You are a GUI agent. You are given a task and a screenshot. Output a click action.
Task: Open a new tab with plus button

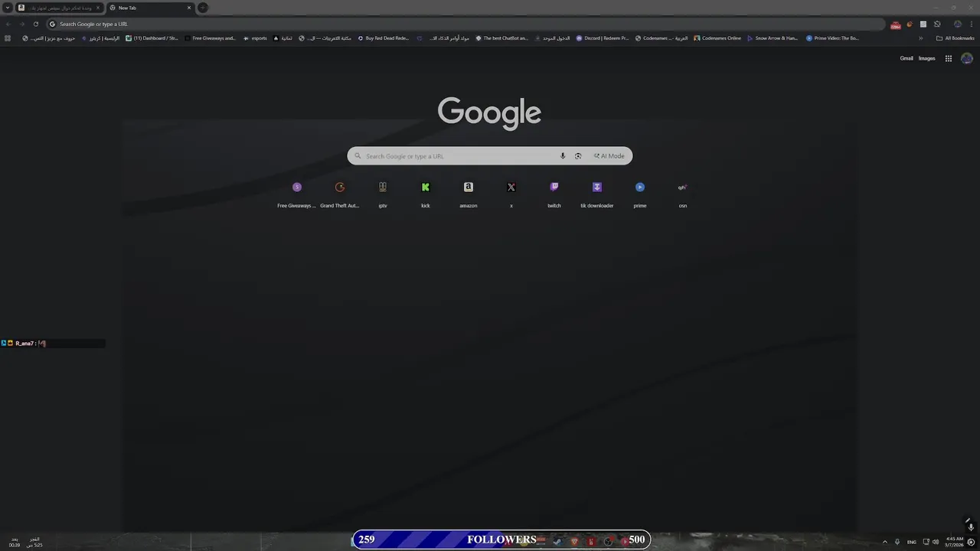[203, 8]
